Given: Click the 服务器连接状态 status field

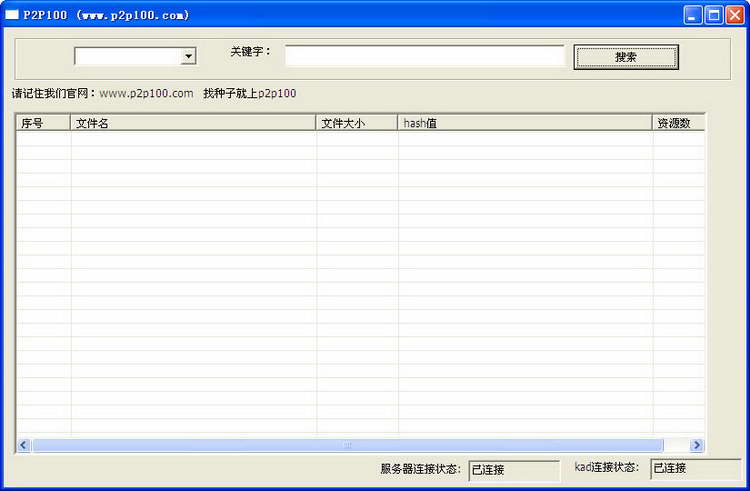Looking at the screenshot, I should (514, 469).
